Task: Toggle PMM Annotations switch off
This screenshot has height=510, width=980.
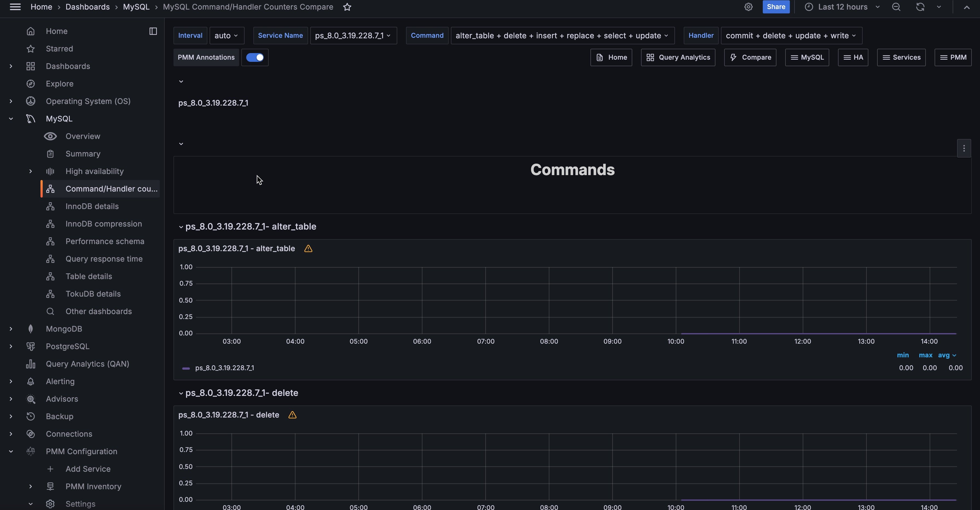Action: tap(255, 57)
